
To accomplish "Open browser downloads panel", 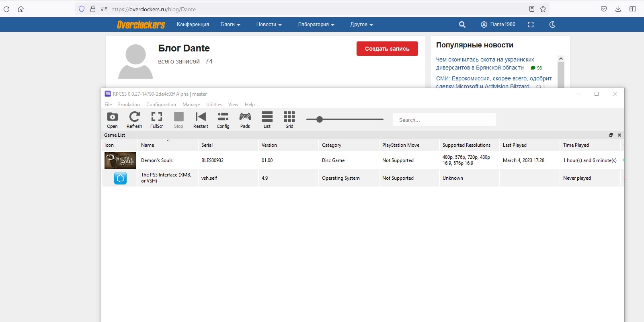I will [618, 9].
